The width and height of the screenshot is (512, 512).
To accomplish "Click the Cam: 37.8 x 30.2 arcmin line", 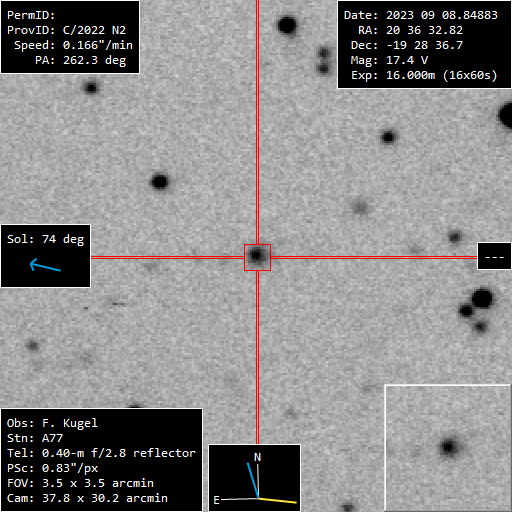I will (x=87, y=498).
